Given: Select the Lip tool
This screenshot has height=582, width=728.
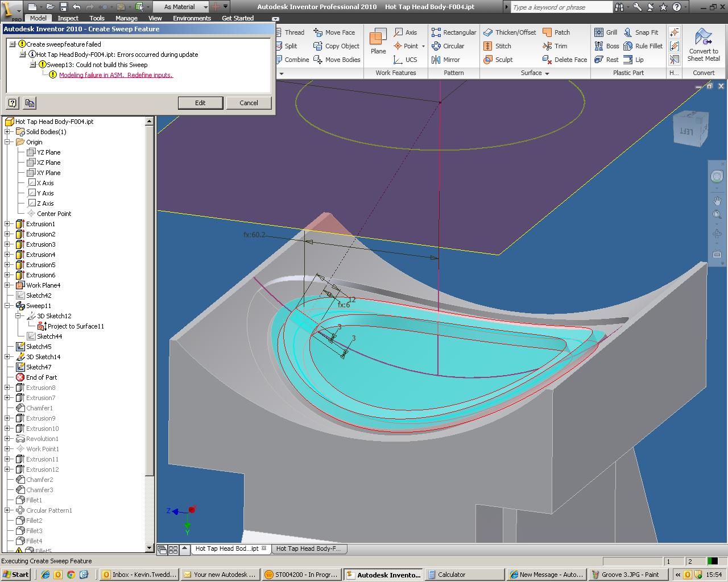Looking at the screenshot, I should tap(634, 60).
